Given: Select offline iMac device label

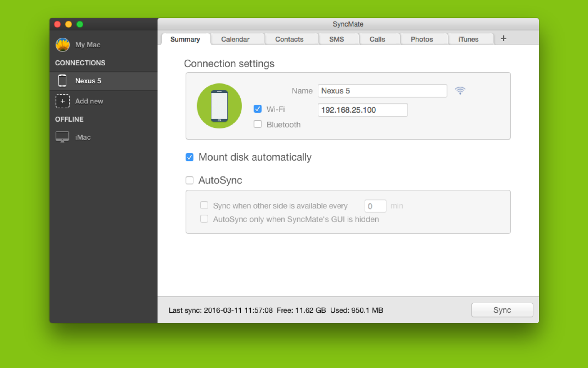Looking at the screenshot, I should [x=83, y=137].
